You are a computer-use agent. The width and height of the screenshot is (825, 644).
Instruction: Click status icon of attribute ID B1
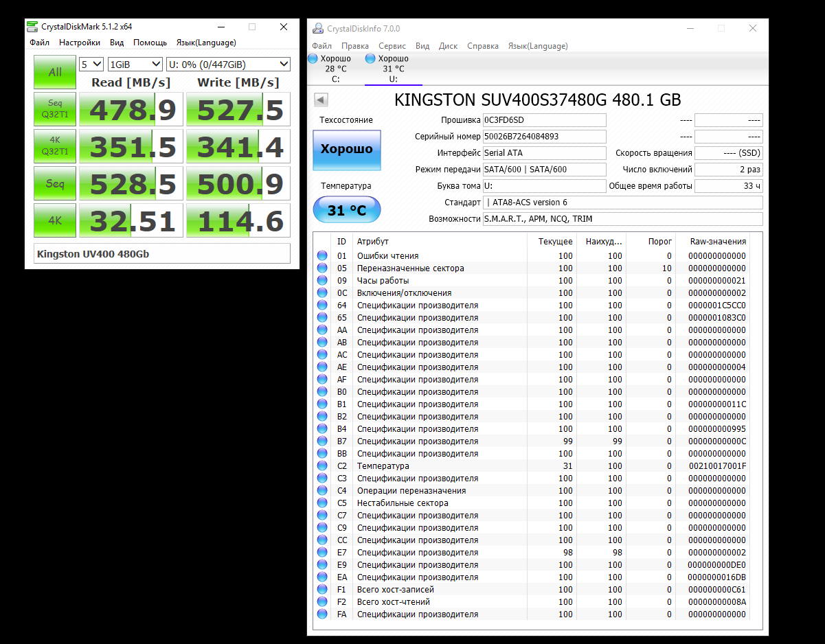tap(322, 404)
